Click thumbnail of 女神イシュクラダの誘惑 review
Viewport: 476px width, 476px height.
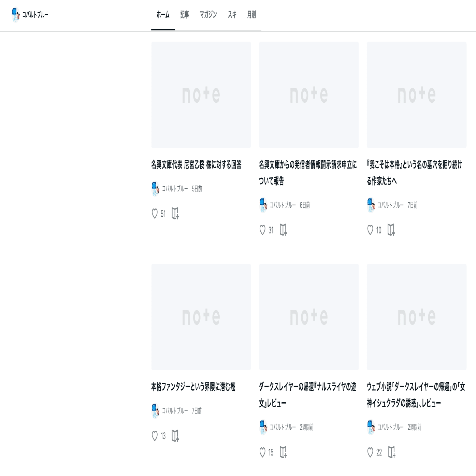[x=417, y=317]
